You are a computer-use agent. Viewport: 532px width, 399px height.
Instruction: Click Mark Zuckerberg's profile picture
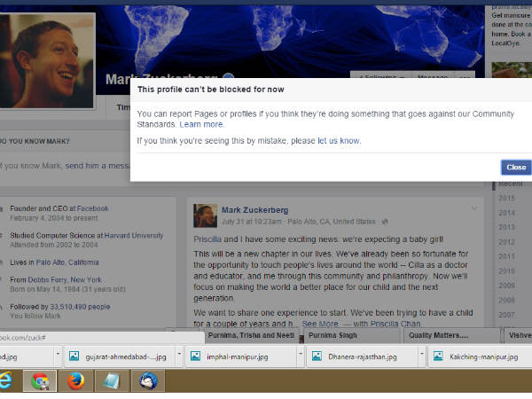(47, 61)
